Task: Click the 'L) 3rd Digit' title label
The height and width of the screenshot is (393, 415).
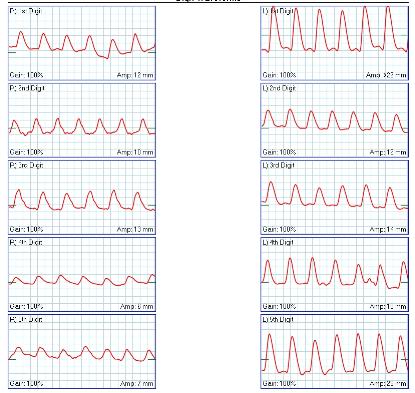Action: 278,165
